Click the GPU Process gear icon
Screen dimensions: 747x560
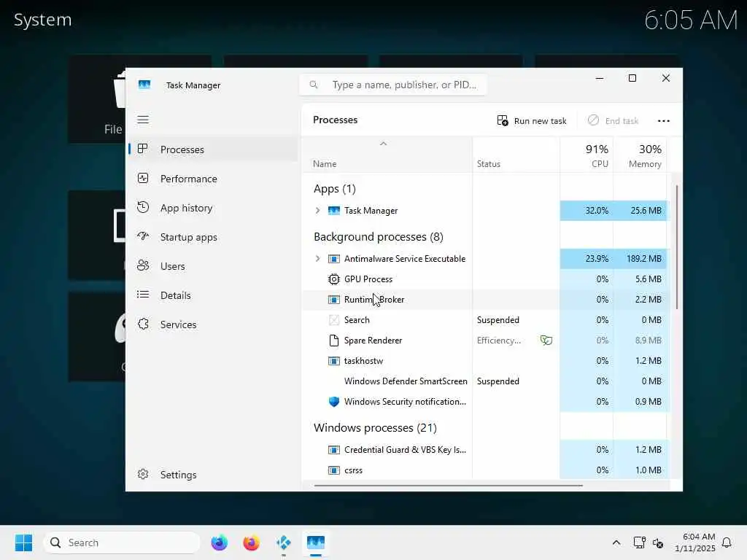coord(334,279)
